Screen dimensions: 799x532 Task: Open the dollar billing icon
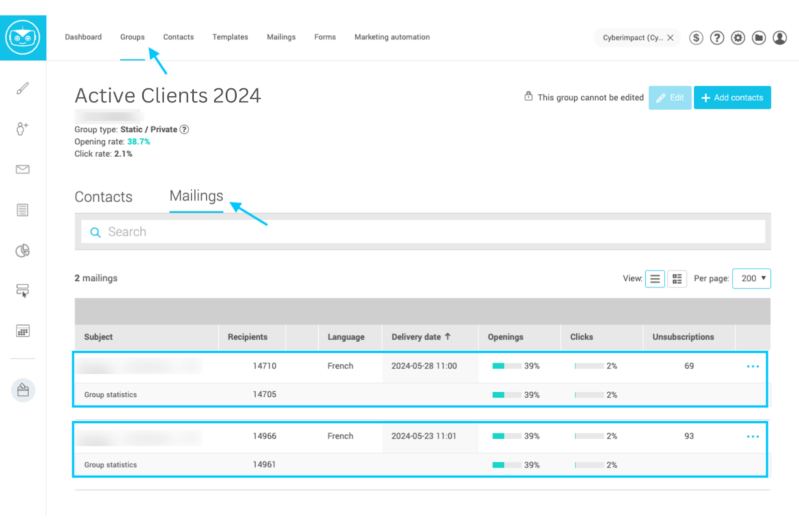coord(696,38)
